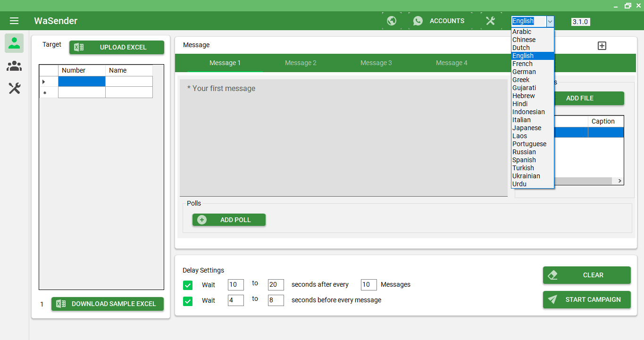Switch to Message 2 tab
Viewport: 644px width, 340px height.
point(301,63)
